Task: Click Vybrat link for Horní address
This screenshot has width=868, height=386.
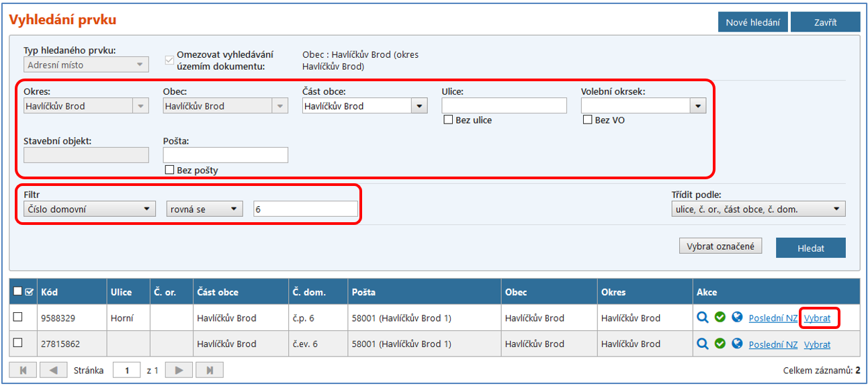Action: 817,318
